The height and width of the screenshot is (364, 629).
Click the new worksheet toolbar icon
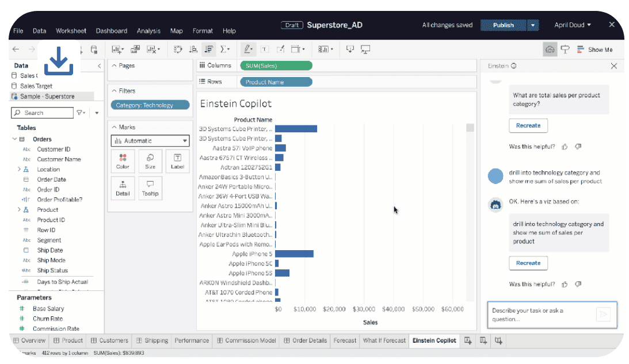click(x=117, y=49)
